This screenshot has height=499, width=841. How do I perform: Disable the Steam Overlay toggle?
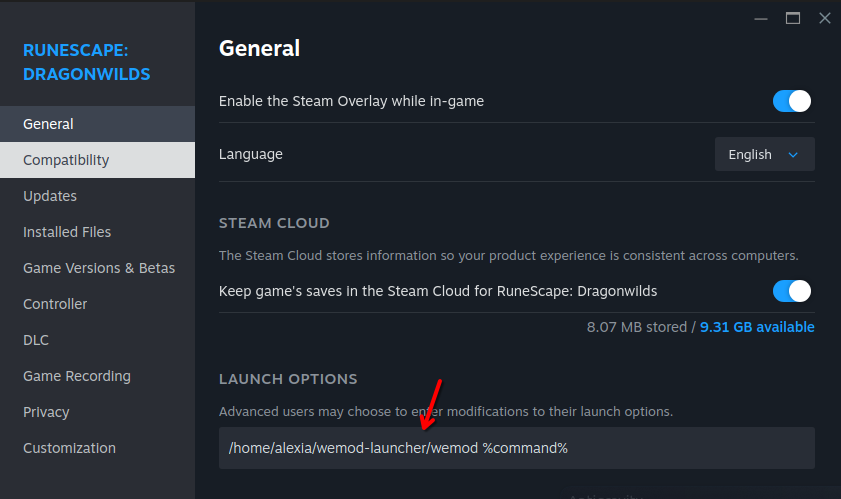[791, 101]
